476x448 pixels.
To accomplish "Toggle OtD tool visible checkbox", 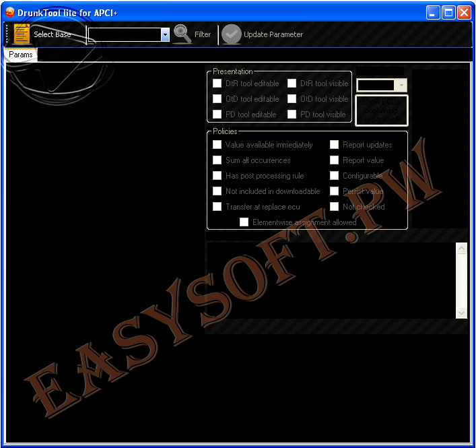I will click(x=292, y=99).
